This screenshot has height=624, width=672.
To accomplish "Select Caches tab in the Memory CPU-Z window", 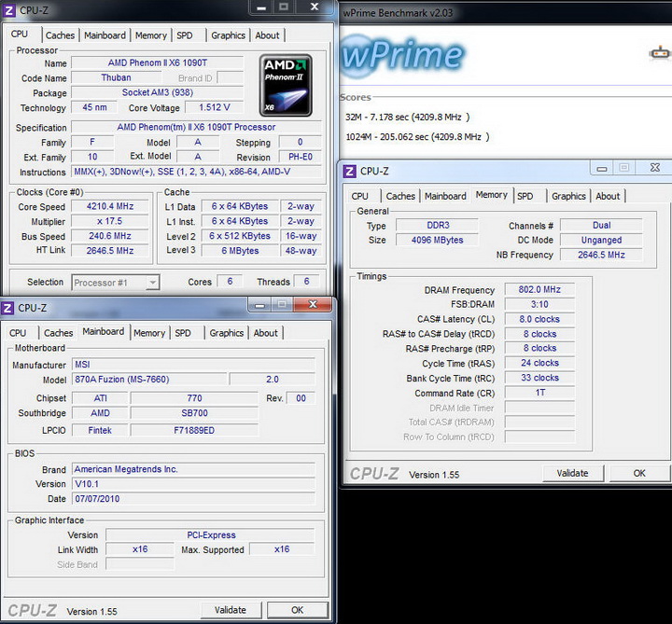I will tap(400, 196).
